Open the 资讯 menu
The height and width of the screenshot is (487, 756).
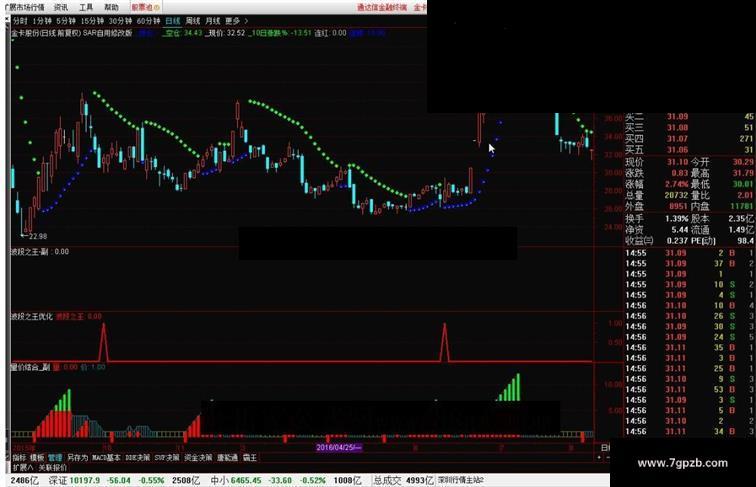(x=61, y=7)
